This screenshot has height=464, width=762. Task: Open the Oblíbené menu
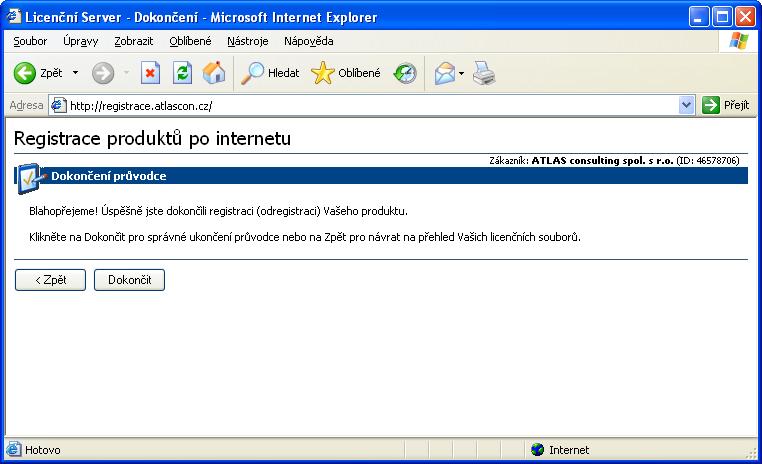(190, 41)
